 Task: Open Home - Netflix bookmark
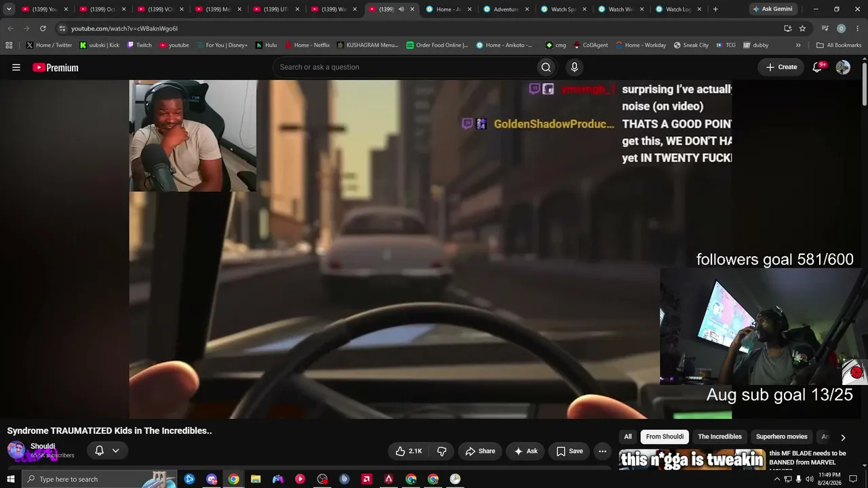click(307, 45)
